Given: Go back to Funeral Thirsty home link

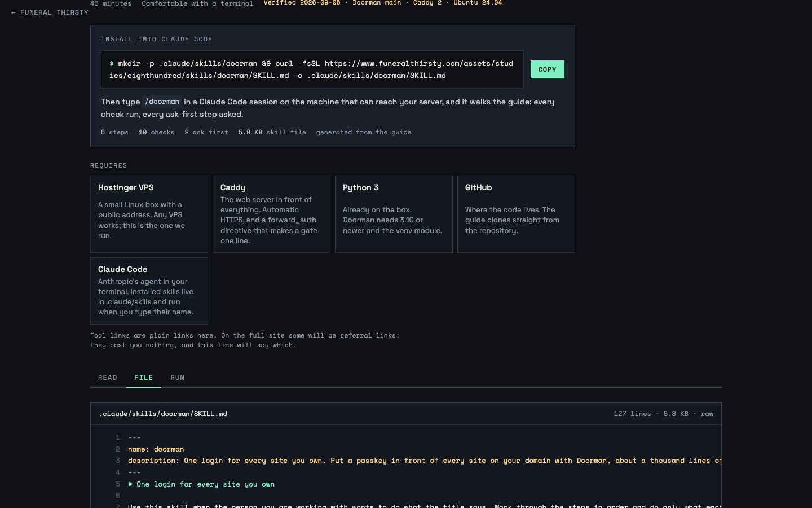Looking at the screenshot, I should [50, 12].
